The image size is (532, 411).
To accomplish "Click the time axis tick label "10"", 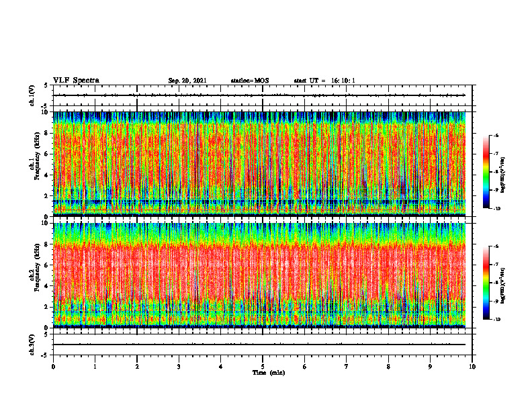I will click(472, 367).
